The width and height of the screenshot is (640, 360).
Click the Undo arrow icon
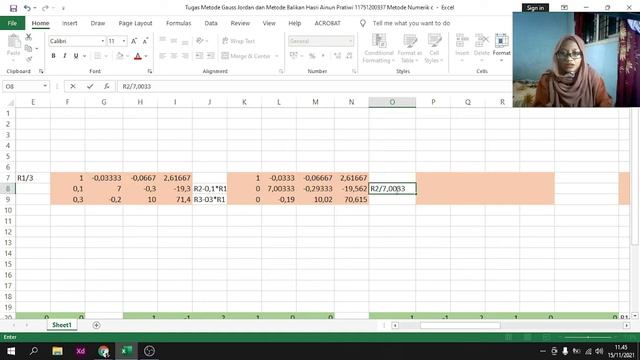[x=27, y=8]
